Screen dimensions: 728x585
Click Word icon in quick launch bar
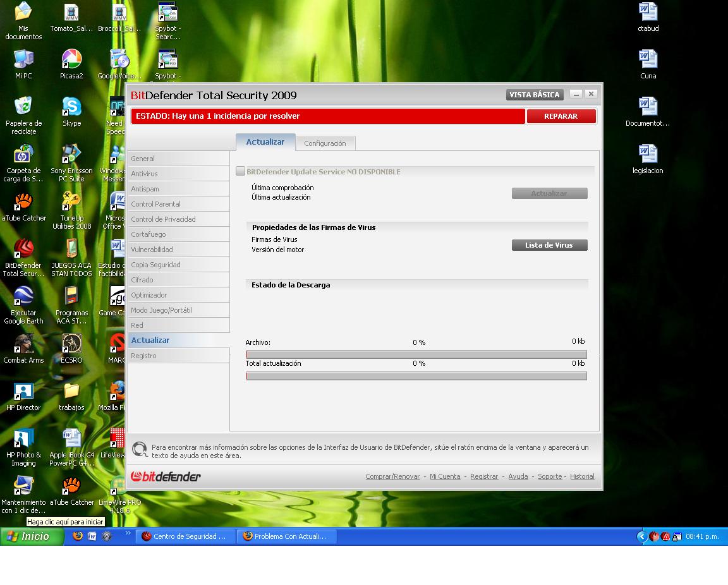[92, 536]
